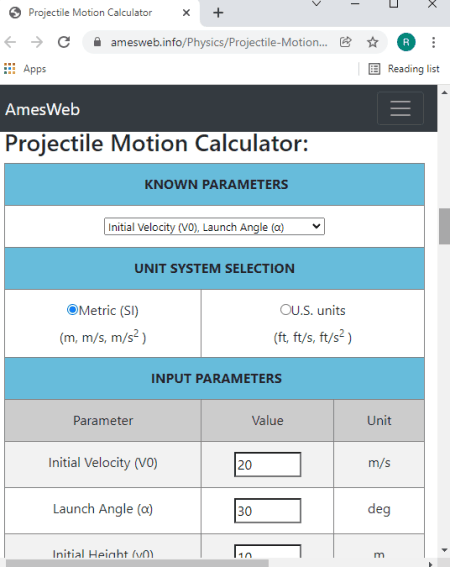Viewport: 450px width, 567px height.
Task: Open a new browser tab
Action: coord(218,13)
